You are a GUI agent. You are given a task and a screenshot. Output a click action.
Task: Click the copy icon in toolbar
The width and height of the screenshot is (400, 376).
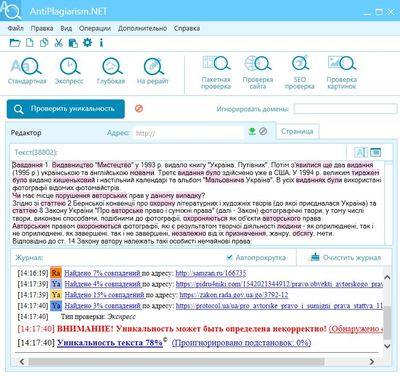44,43
